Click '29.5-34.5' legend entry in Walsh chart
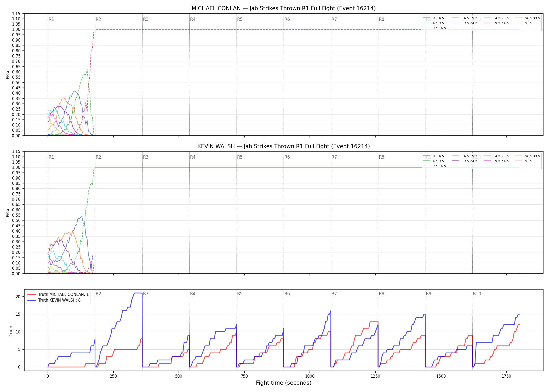This screenshot has width=549, height=392. click(496, 161)
